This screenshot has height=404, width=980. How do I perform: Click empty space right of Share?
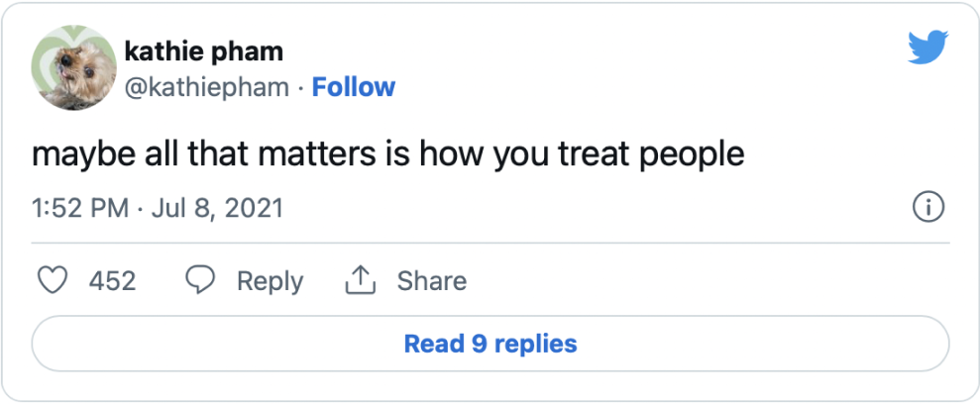(694, 281)
